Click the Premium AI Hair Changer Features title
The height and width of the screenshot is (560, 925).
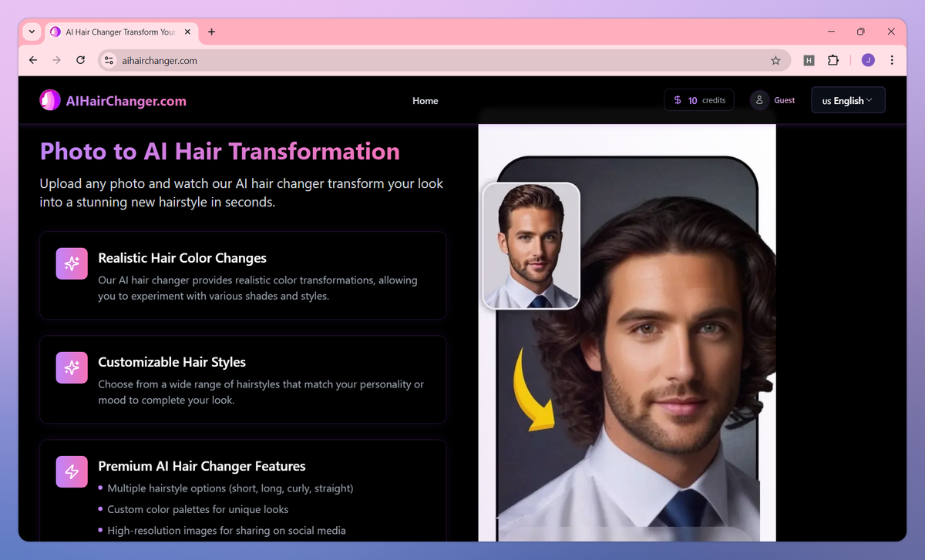(x=202, y=466)
